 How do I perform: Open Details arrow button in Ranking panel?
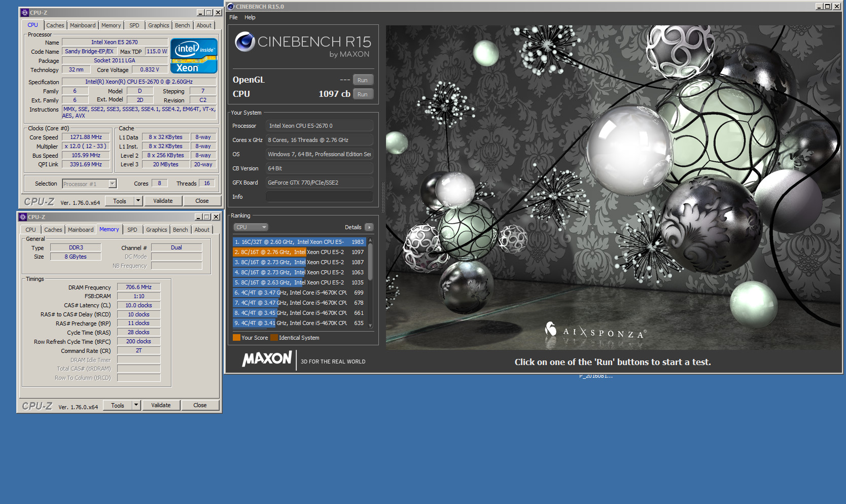pyautogui.click(x=369, y=227)
